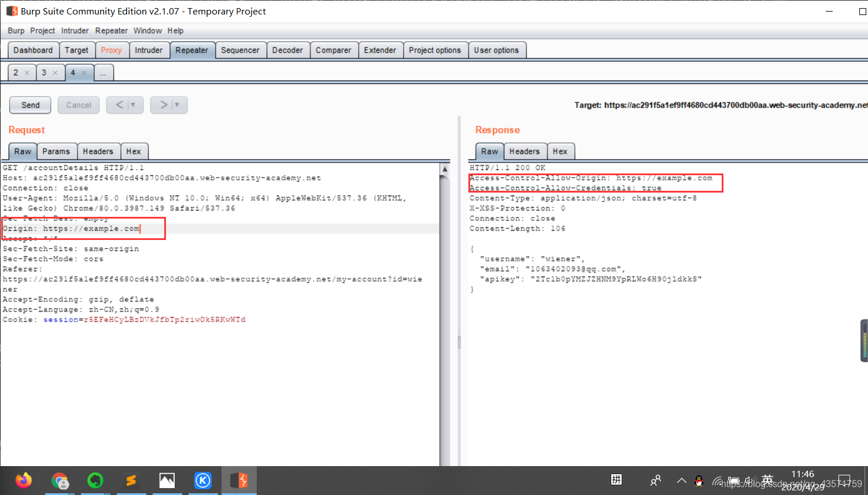Open the Repeater menu
868x495 pixels.
[x=111, y=31]
